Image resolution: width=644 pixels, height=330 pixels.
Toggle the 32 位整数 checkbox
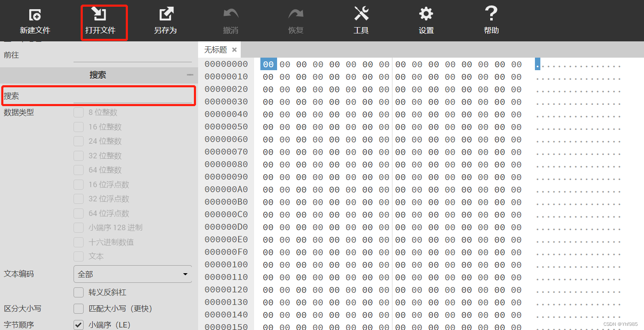(x=79, y=156)
